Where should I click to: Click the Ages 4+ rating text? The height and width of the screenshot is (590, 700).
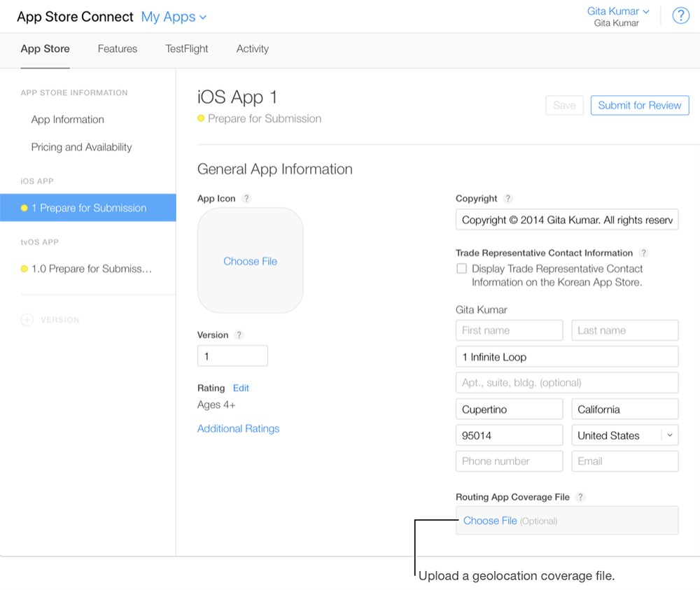pos(216,405)
